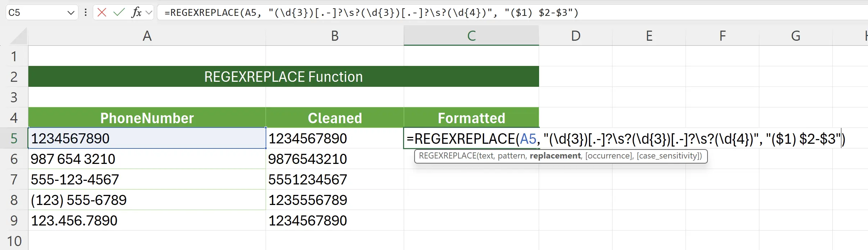Image resolution: width=868 pixels, height=250 pixels.
Task: Select all cells using corner triangle
Action: click(19, 36)
